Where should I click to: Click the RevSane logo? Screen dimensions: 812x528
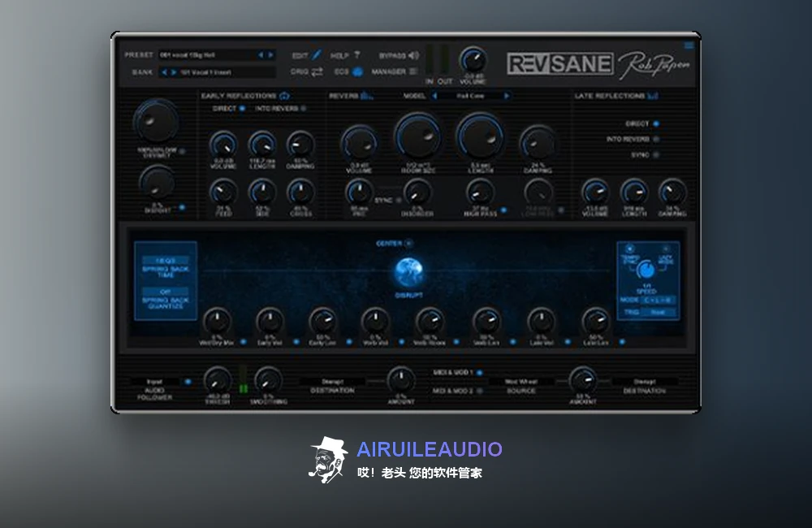[559, 63]
